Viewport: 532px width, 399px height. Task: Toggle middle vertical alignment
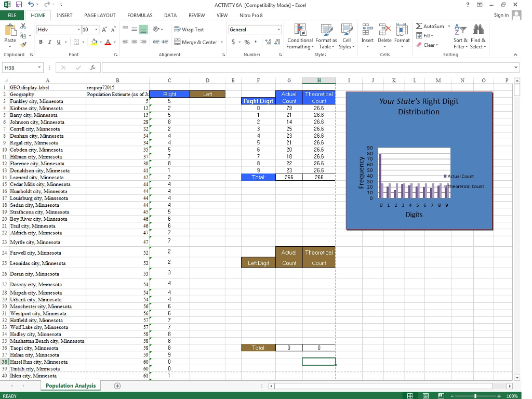(x=135, y=29)
